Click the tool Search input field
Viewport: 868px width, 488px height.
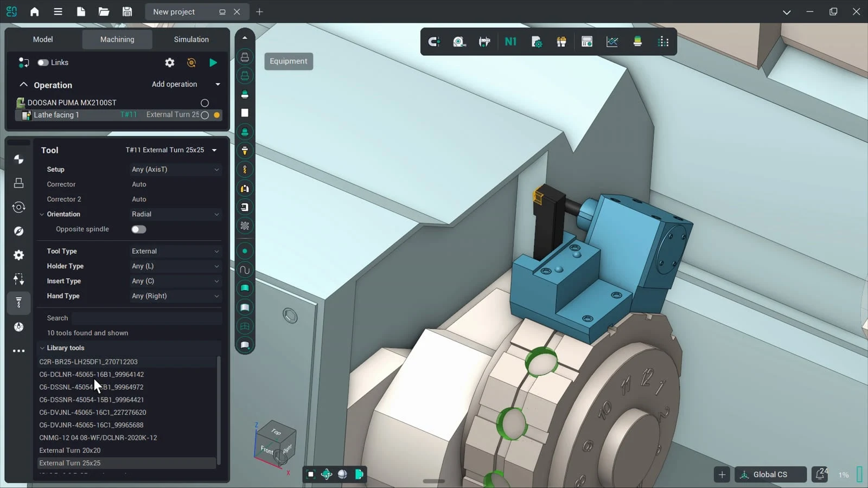[146, 318]
